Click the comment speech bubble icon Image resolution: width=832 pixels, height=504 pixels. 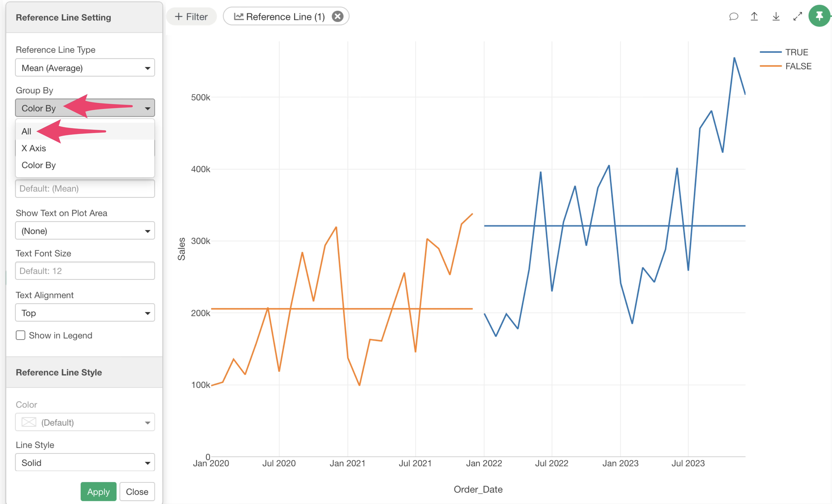(733, 17)
